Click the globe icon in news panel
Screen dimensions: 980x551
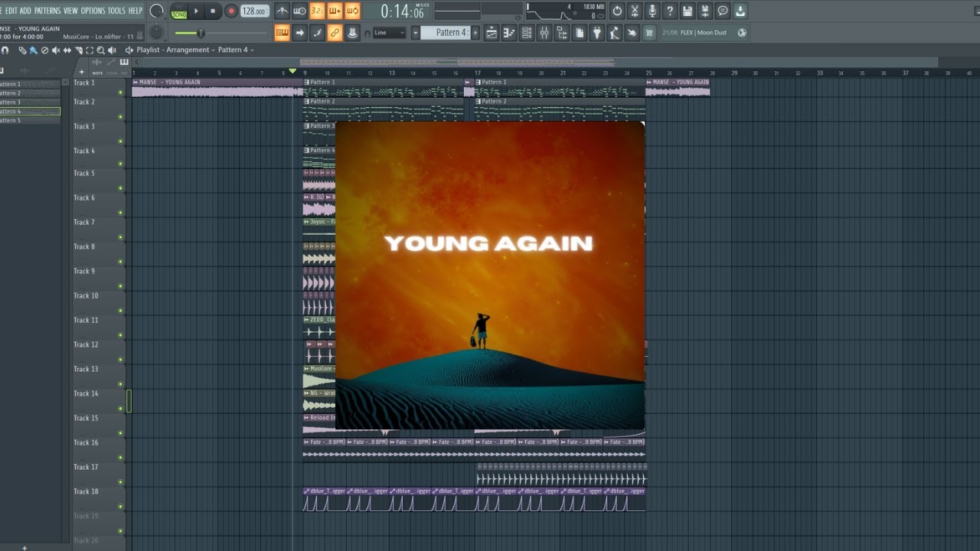tap(742, 33)
